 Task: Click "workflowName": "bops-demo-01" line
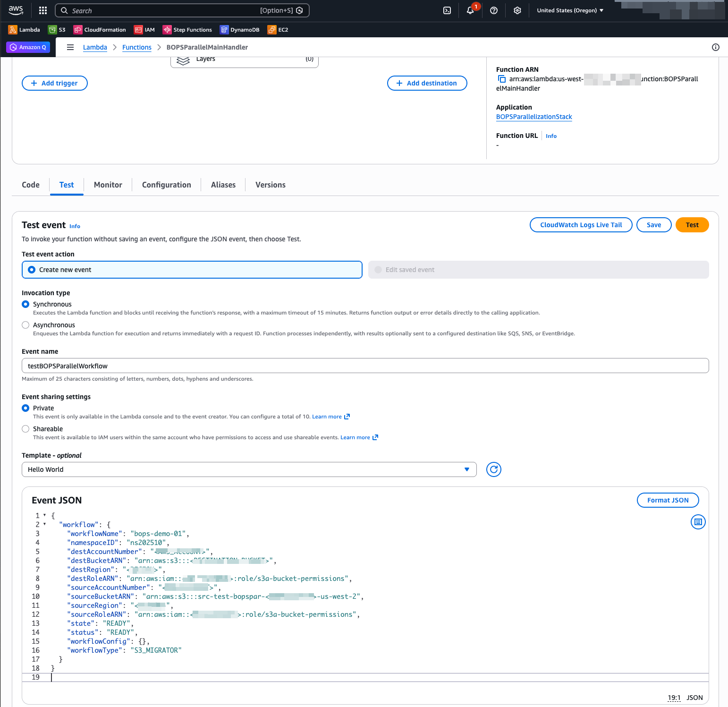tap(128, 534)
